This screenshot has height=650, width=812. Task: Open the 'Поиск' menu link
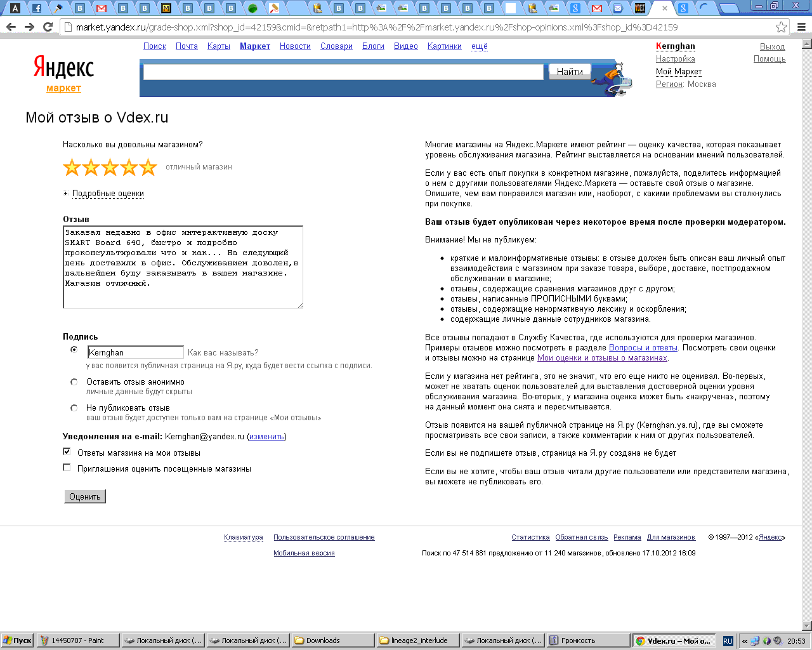click(155, 46)
